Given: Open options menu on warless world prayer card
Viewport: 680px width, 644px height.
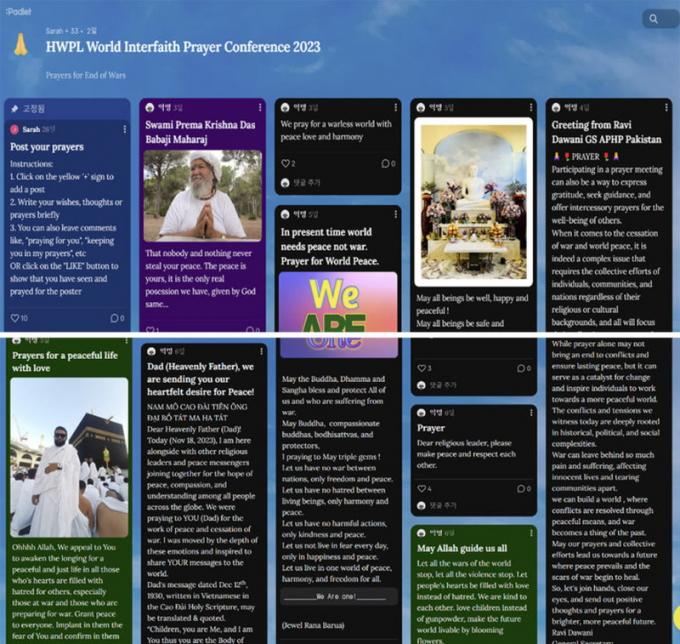Looking at the screenshot, I should [x=396, y=107].
